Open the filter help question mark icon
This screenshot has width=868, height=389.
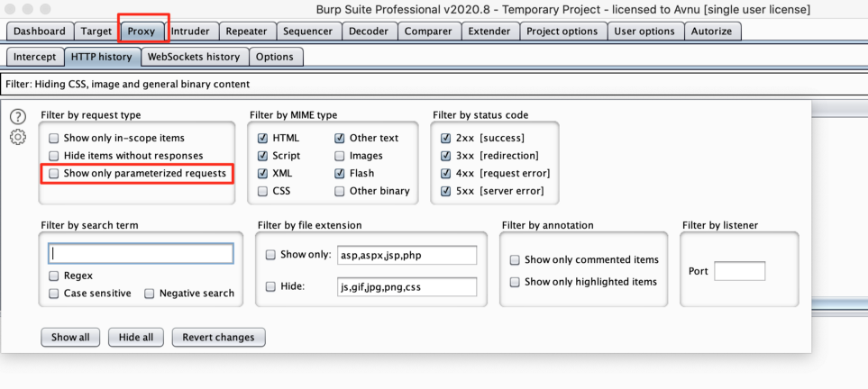click(18, 117)
